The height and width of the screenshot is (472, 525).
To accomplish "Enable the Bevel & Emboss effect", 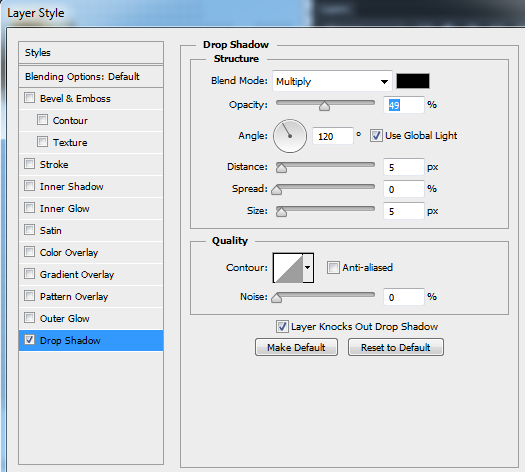I will point(29,98).
